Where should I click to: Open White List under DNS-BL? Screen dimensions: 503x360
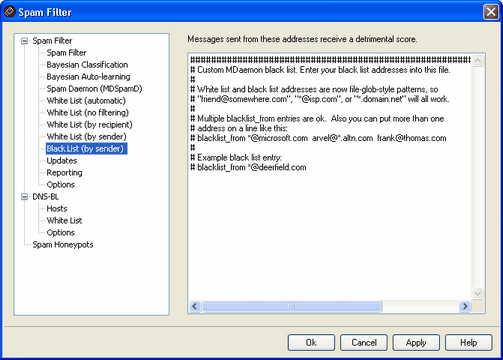64,221
